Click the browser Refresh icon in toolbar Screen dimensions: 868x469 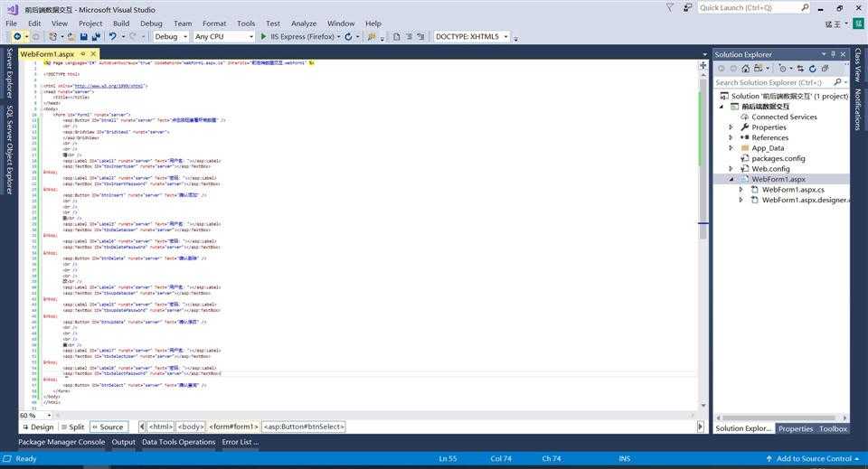click(x=348, y=36)
